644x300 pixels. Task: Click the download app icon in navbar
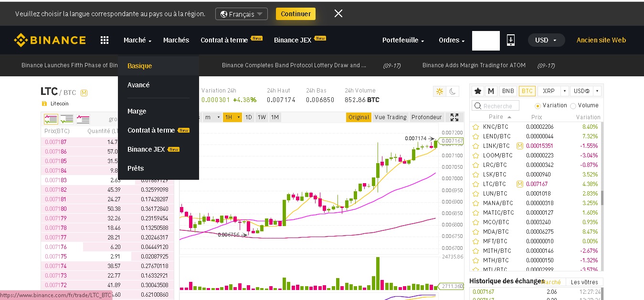(x=510, y=40)
